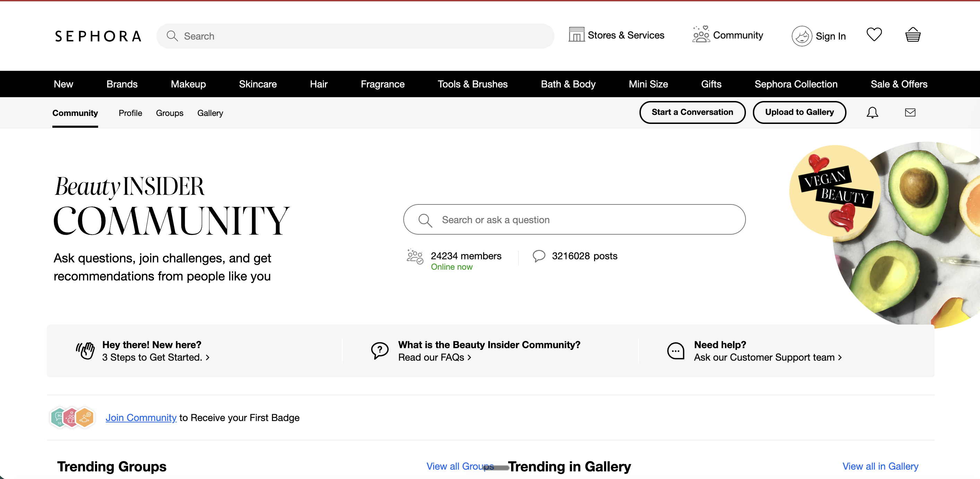This screenshot has width=980, height=479.
Task: Click the 'Online now' status text
Action: [452, 267]
